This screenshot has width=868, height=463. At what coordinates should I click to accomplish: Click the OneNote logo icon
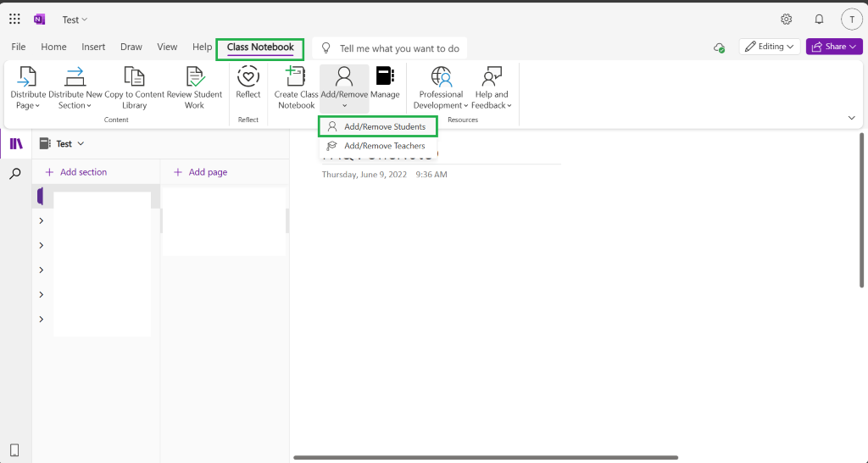point(39,20)
